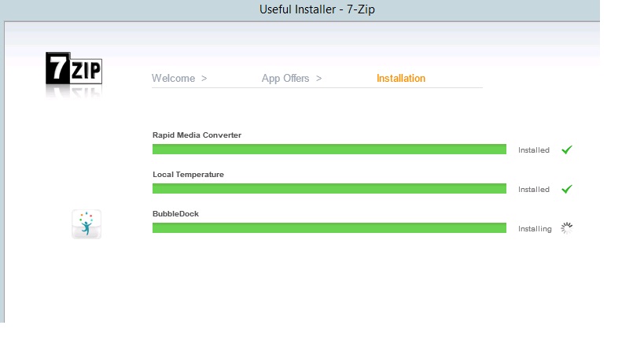
Task: Click the BubbleDock label
Action: coord(175,213)
